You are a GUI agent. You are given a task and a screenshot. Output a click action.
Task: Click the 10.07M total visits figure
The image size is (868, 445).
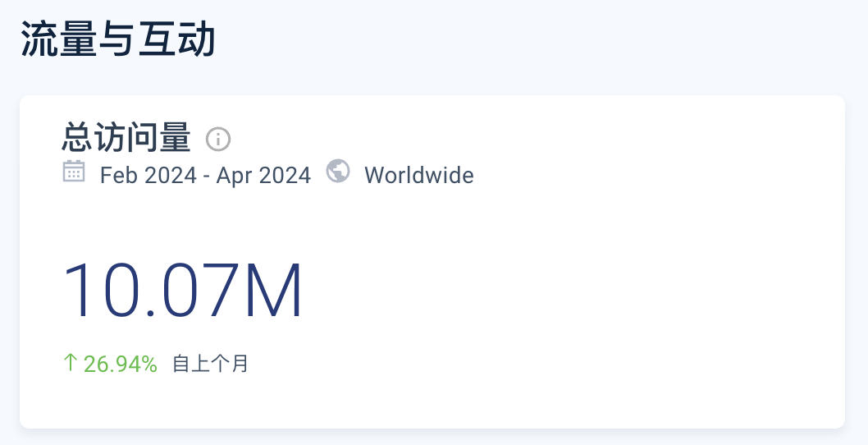183,291
